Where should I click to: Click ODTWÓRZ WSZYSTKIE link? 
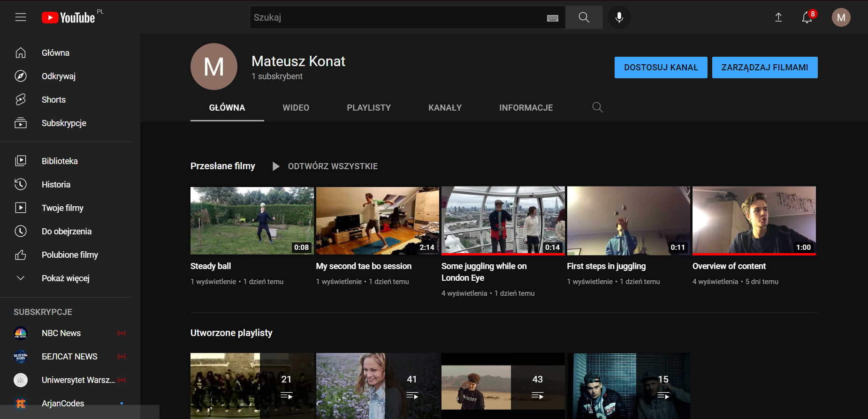333,166
